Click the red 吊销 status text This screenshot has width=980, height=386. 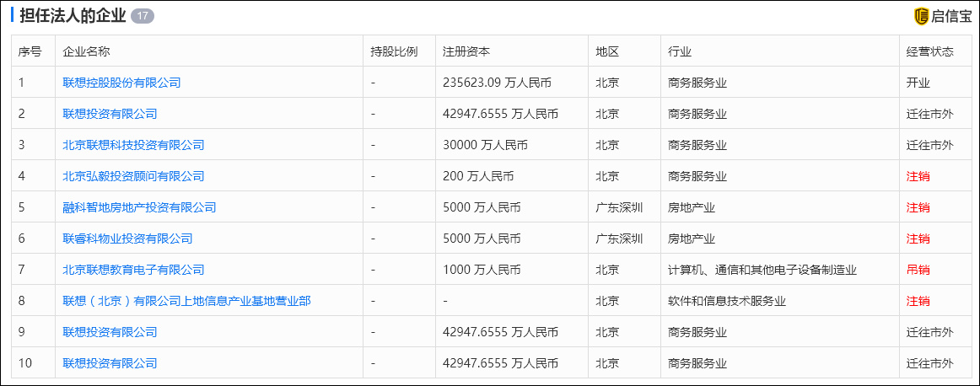(x=918, y=270)
